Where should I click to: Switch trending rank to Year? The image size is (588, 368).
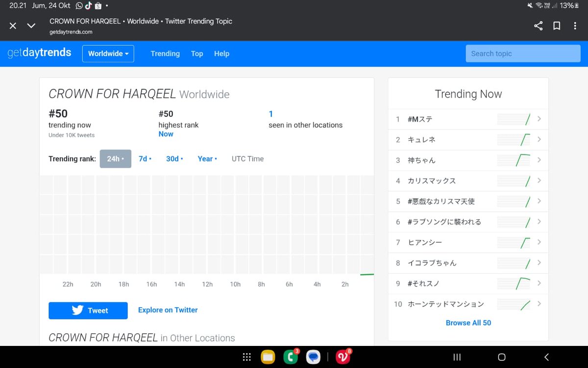(207, 159)
